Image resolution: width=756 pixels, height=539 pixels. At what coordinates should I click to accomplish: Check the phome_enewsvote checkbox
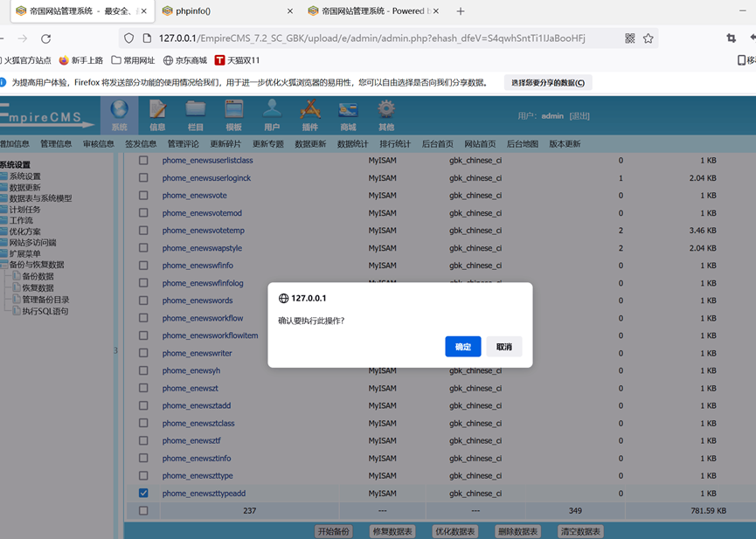(143, 196)
